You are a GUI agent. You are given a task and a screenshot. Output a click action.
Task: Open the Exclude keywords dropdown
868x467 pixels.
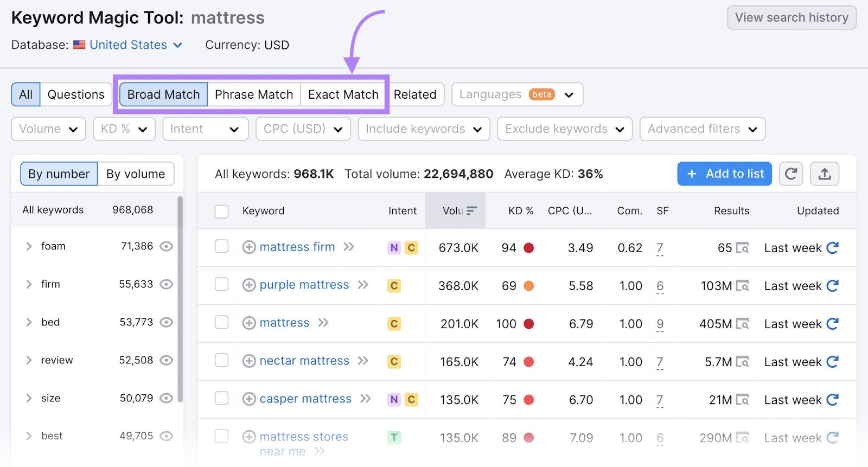565,129
